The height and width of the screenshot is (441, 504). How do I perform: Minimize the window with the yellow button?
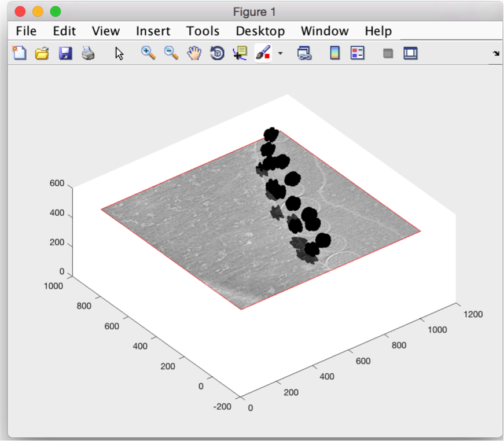tap(38, 12)
